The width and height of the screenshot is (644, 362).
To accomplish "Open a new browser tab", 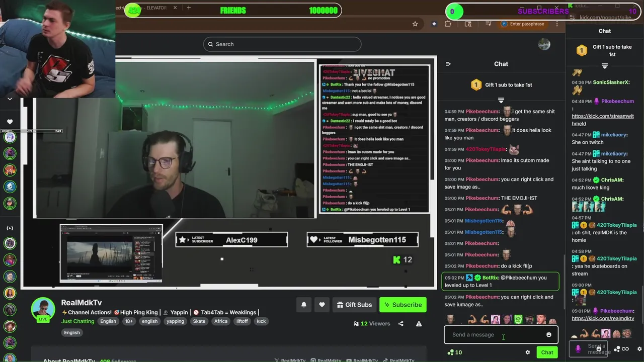I will tap(189, 8).
